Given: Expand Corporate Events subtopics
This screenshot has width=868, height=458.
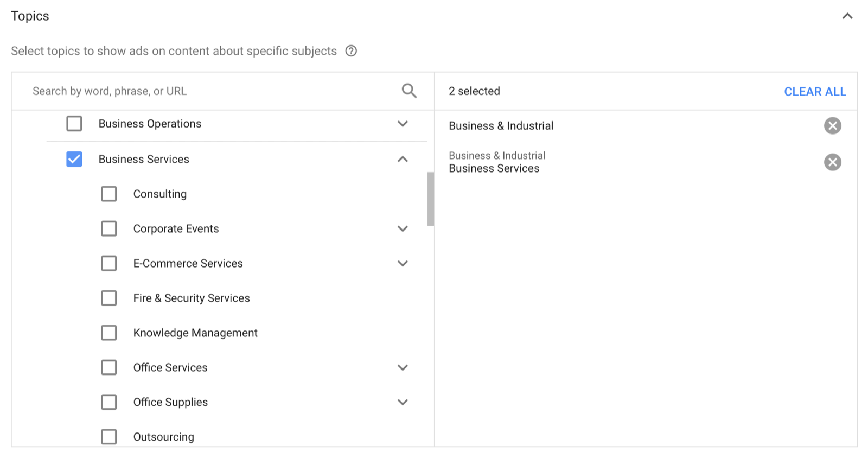Looking at the screenshot, I should [403, 228].
